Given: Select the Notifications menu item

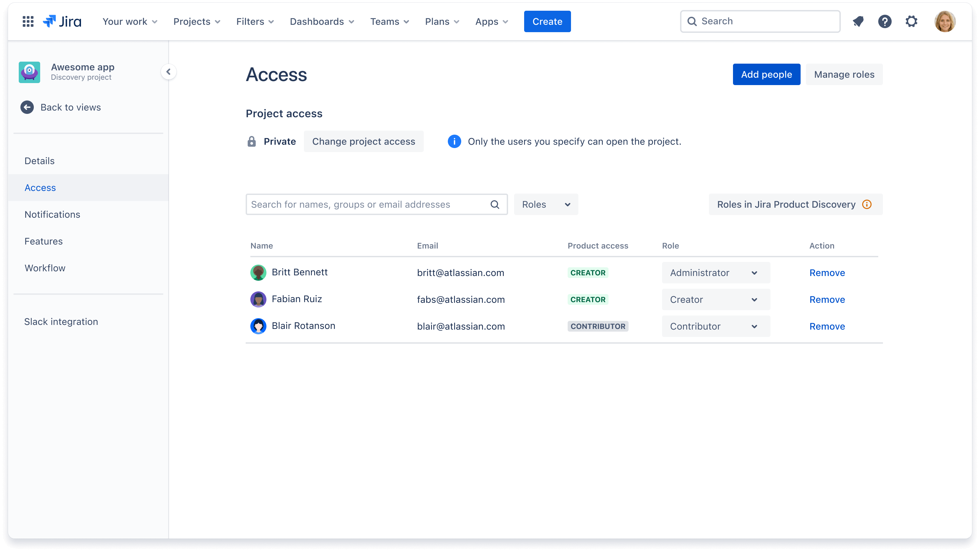Looking at the screenshot, I should (x=52, y=214).
